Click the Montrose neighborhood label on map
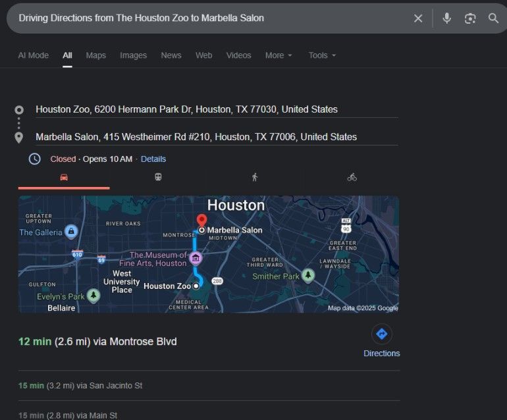 point(179,235)
